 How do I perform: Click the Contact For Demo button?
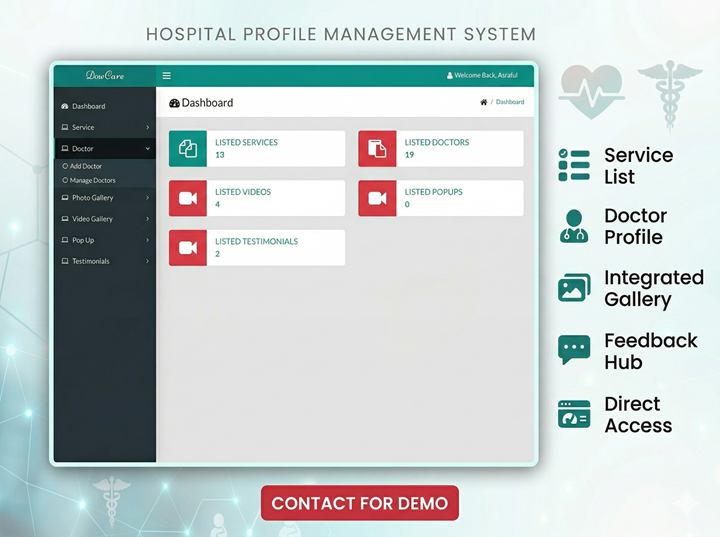360,503
